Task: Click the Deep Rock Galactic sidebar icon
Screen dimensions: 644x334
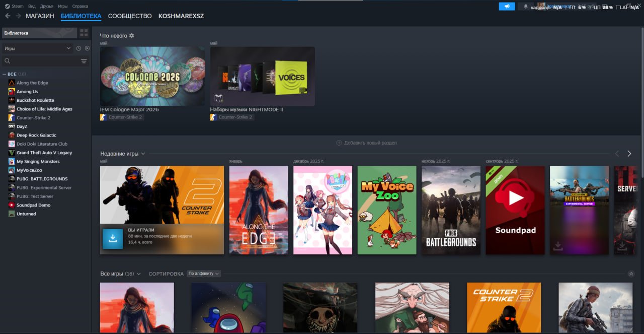Action: 12,135
